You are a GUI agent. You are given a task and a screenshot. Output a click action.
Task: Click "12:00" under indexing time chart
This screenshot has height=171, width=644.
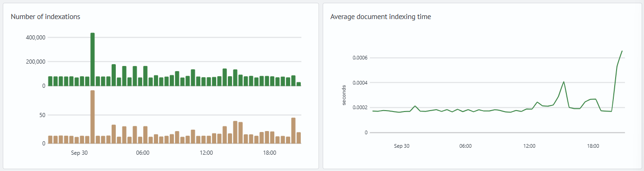[529, 146]
